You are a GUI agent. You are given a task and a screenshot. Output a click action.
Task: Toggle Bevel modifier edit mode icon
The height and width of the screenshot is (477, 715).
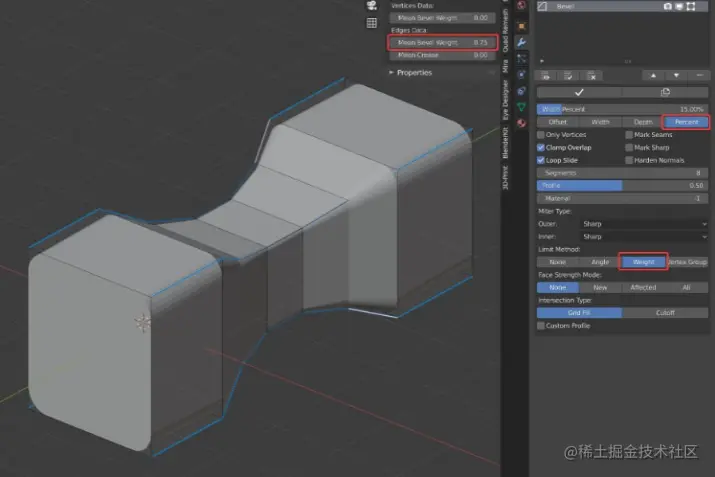point(691,6)
